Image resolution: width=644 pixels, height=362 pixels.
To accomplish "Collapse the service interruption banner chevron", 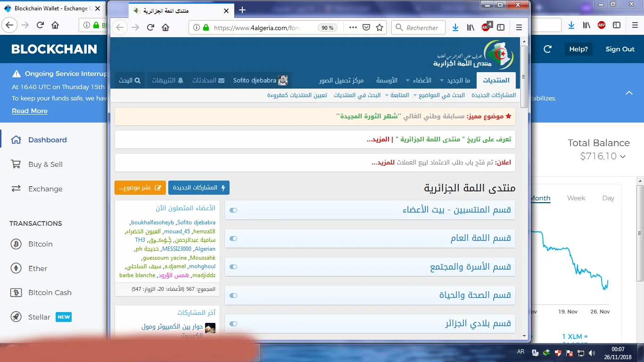I will [629, 93].
